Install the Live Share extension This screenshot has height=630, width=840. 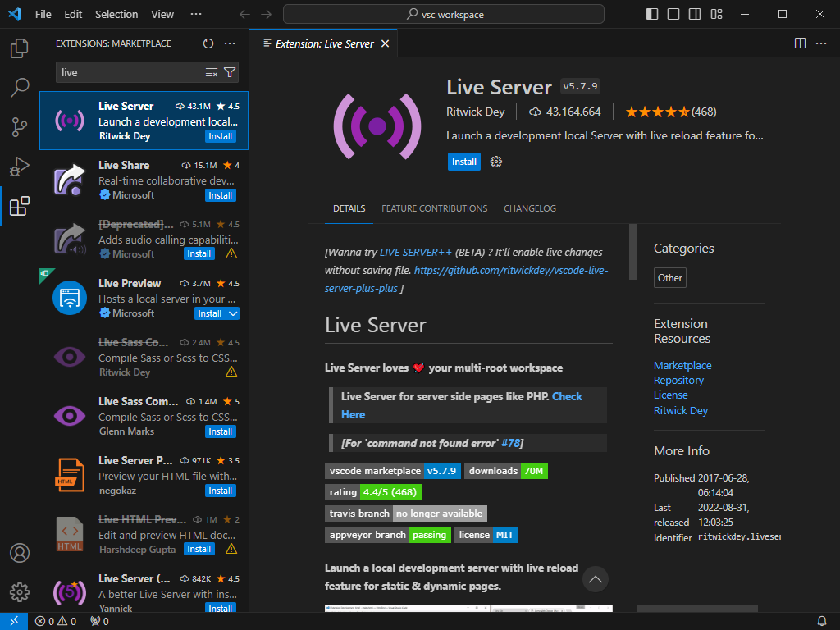[220, 195]
